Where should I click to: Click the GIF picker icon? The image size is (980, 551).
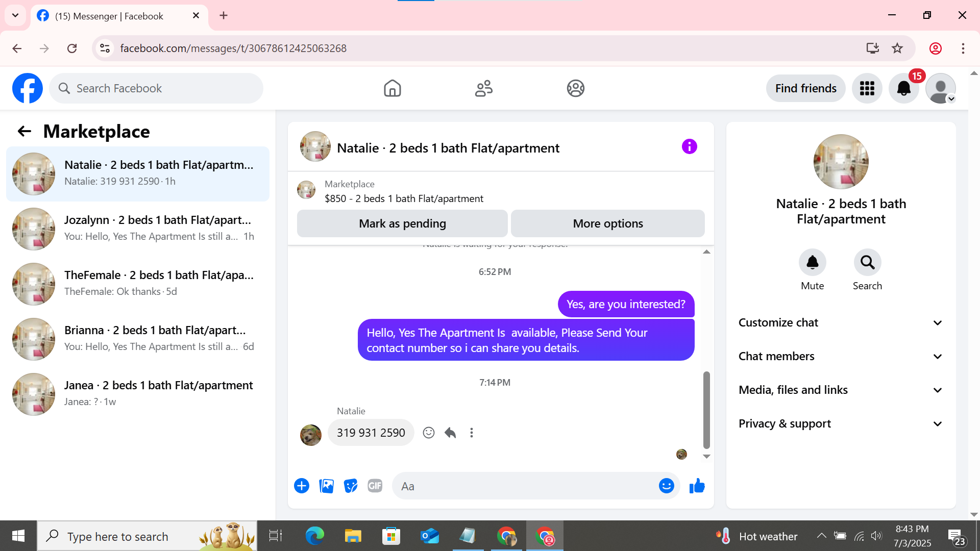click(x=375, y=486)
